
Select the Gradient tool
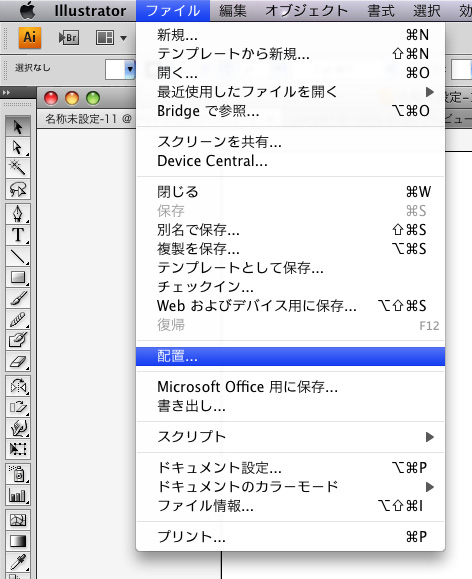tap(18, 541)
